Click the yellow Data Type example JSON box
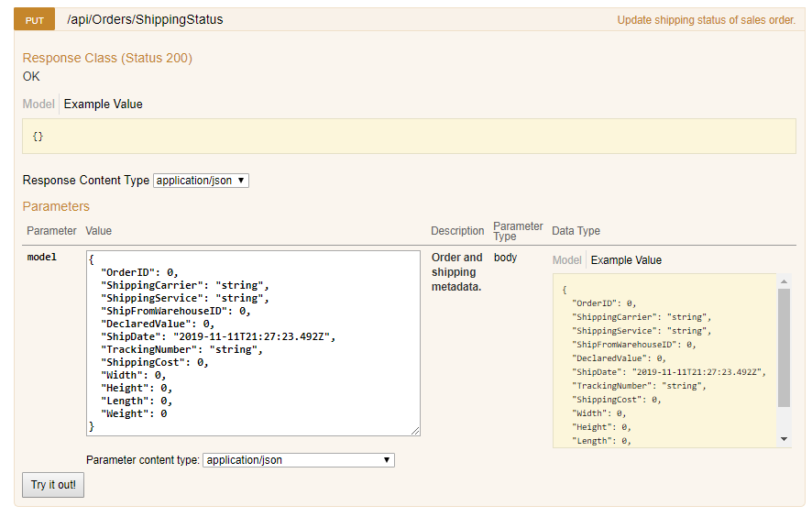Screen dimensions: 812x517 coord(665,360)
